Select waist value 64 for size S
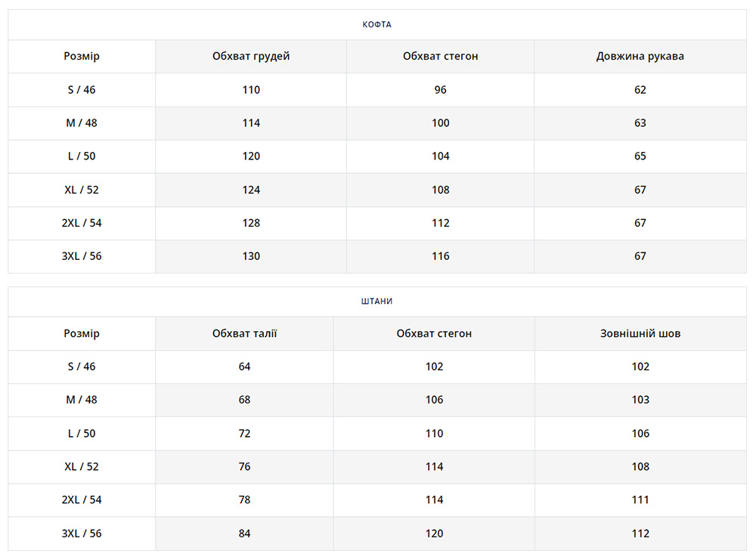The height and width of the screenshot is (560, 756). 244,367
